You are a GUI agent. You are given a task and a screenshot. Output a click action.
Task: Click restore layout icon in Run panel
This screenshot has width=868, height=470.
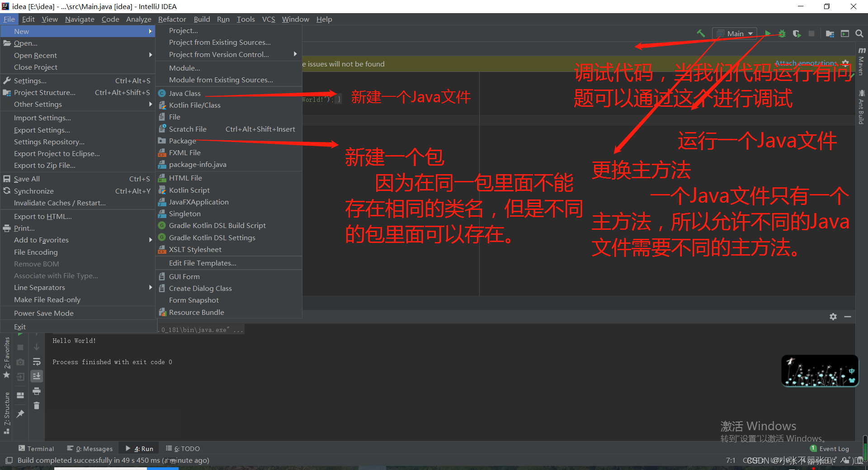pyautogui.click(x=20, y=395)
